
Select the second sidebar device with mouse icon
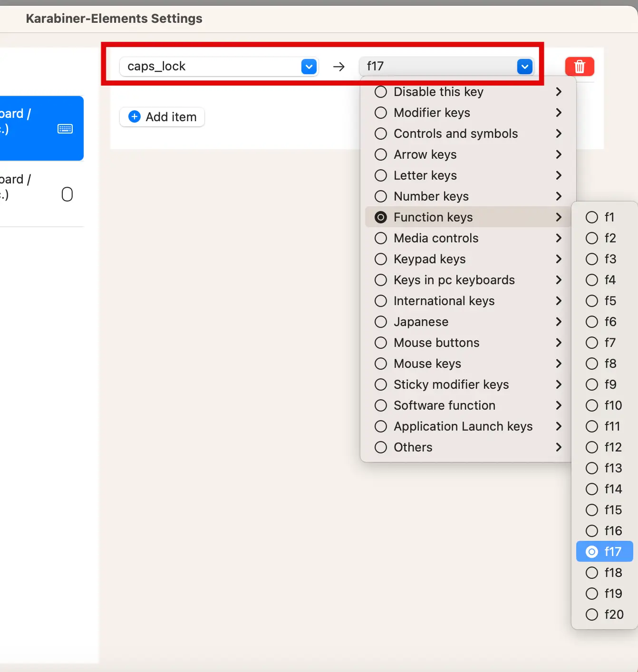point(42,194)
